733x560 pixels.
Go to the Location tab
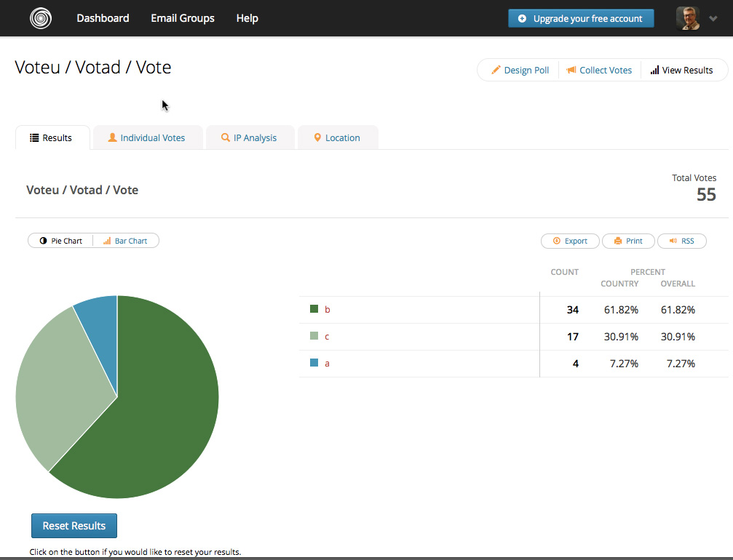pyautogui.click(x=337, y=137)
